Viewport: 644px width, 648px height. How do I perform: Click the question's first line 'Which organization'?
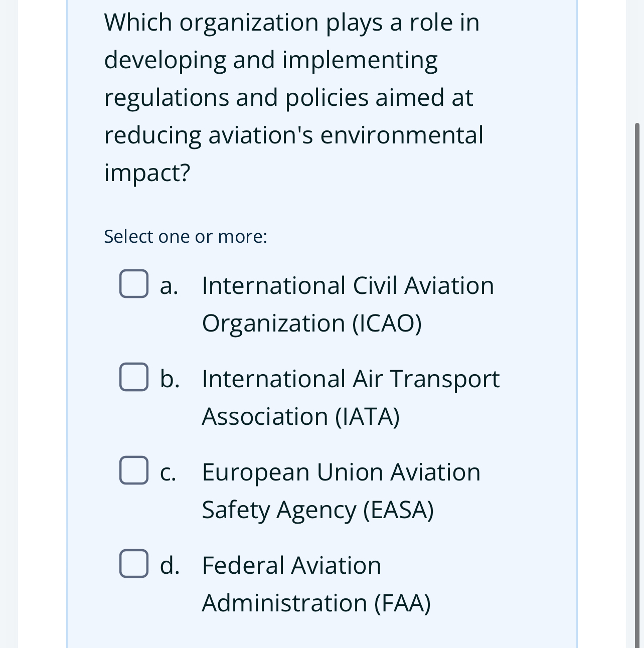(x=211, y=23)
